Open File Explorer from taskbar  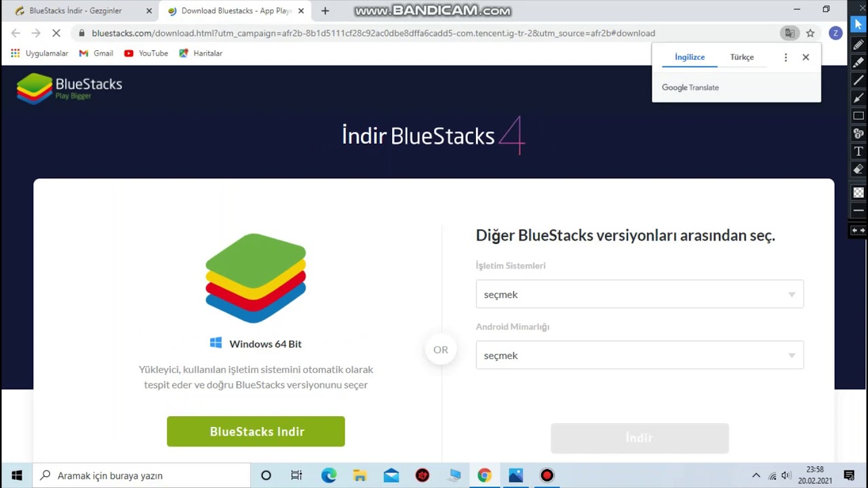tap(360, 475)
